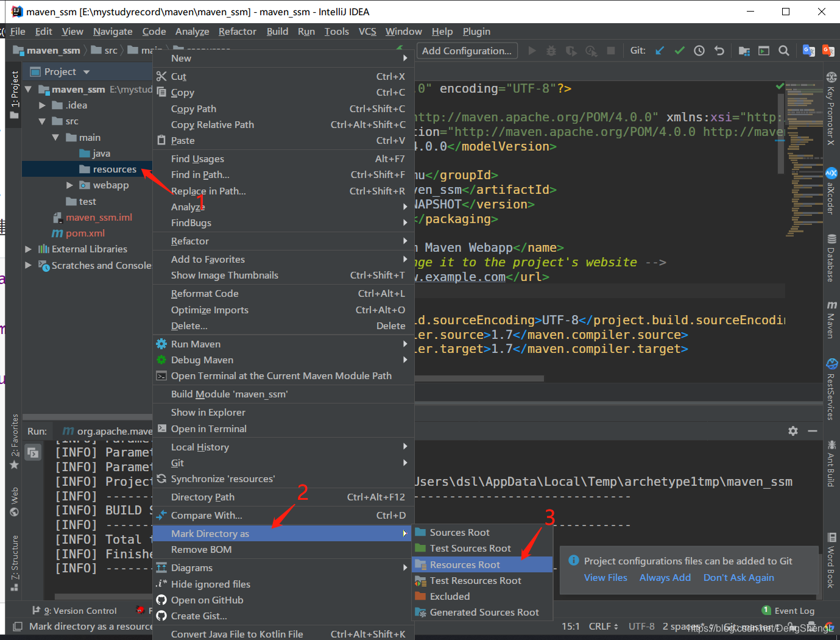The image size is (840, 640).
Task: Open the VCS menu
Action: [x=367, y=32]
